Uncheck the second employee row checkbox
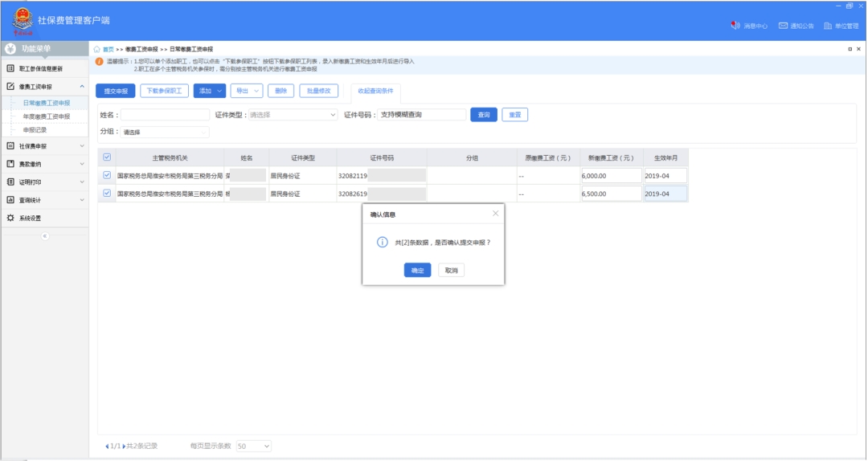This screenshot has height=461, width=868. pos(107,194)
